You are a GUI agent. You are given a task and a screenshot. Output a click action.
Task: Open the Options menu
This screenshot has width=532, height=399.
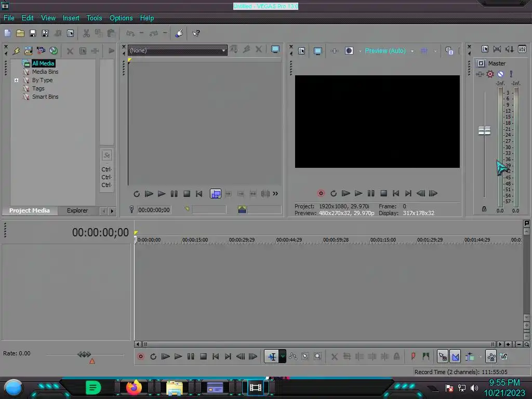pyautogui.click(x=121, y=18)
